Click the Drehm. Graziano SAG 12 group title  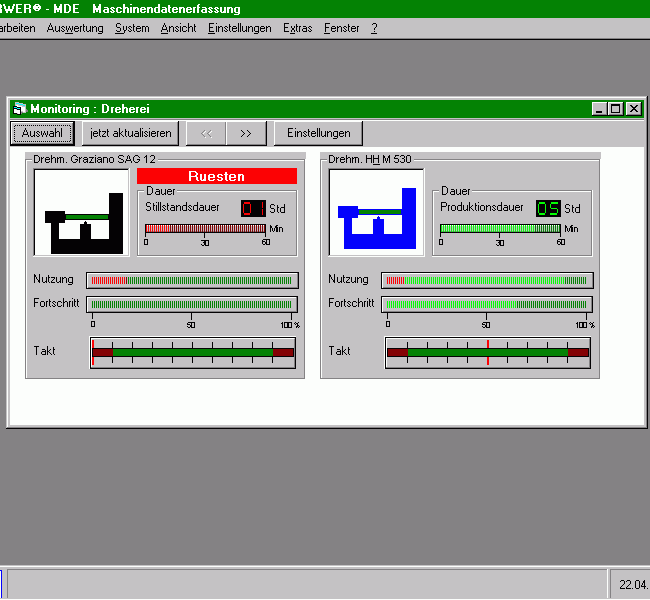tap(95, 159)
